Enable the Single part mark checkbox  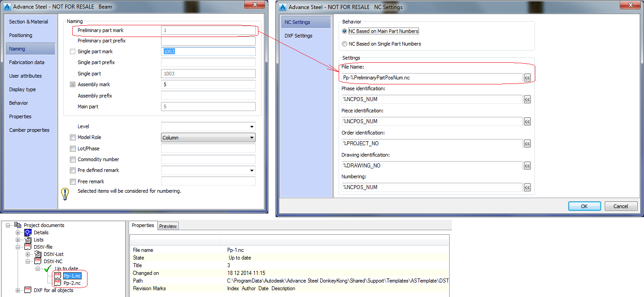click(x=73, y=52)
